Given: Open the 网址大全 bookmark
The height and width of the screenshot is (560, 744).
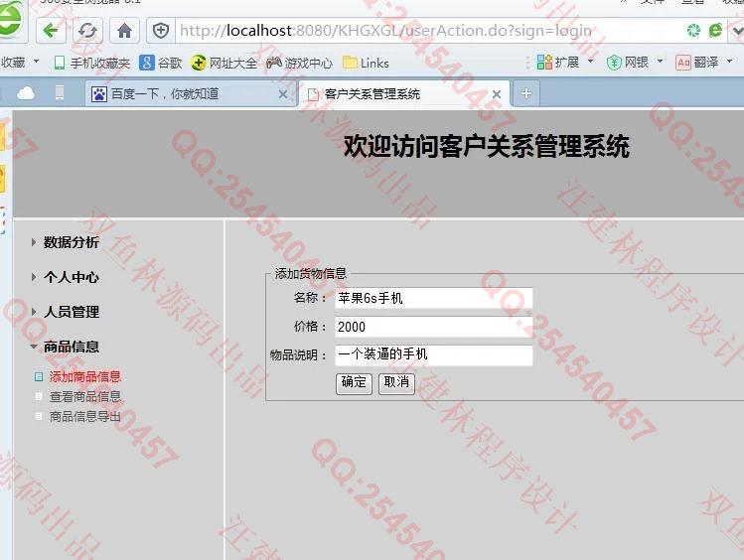Looking at the screenshot, I should 223,63.
